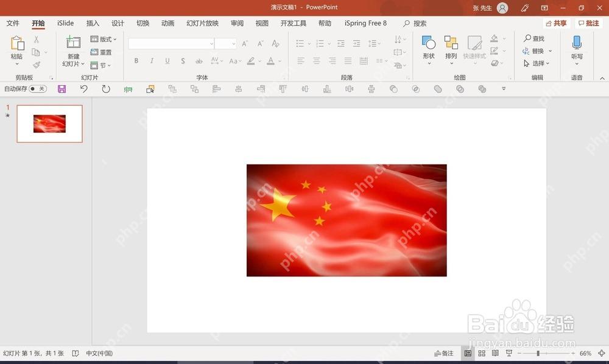Click the Clear All Formatting icon
This screenshot has width=609, height=364.
(275, 43)
